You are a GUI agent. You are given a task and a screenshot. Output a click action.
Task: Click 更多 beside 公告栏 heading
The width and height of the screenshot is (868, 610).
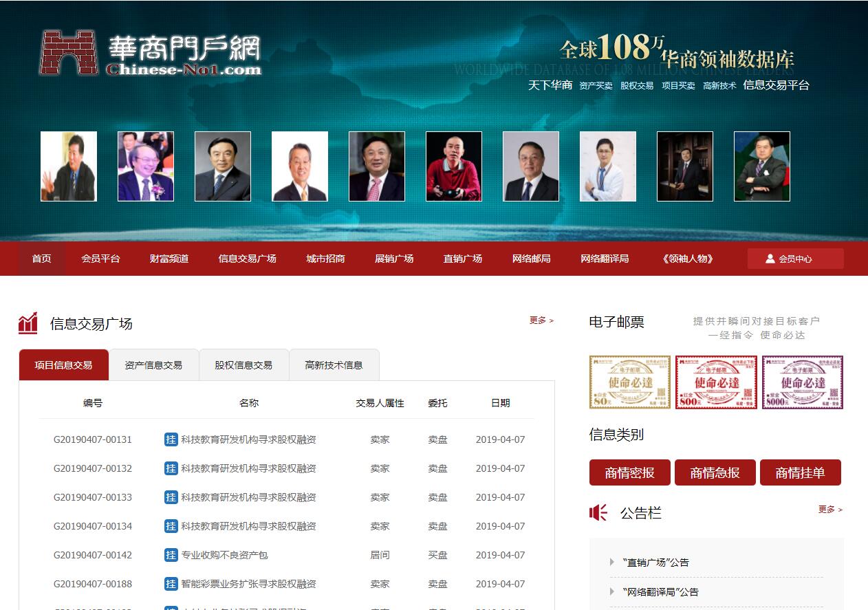pos(830,509)
